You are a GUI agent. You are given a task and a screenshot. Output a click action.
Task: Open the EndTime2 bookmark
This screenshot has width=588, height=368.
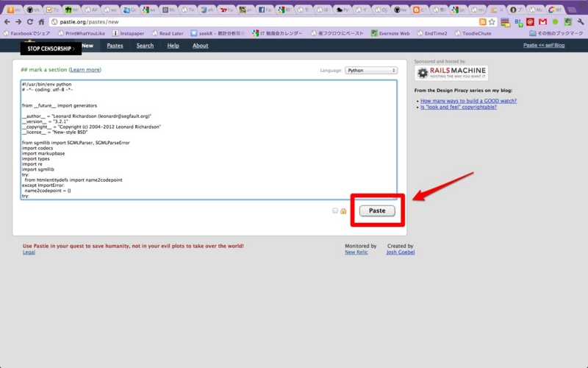click(x=432, y=33)
